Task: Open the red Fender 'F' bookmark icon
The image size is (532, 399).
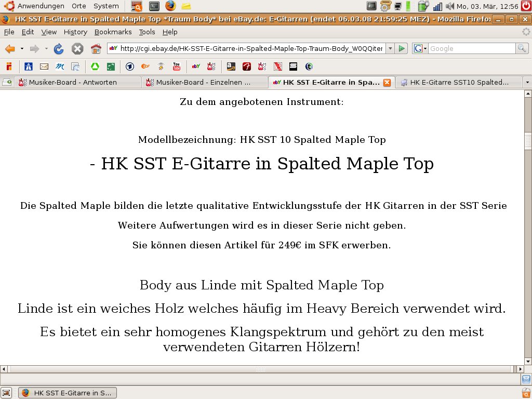Action: 247,66
